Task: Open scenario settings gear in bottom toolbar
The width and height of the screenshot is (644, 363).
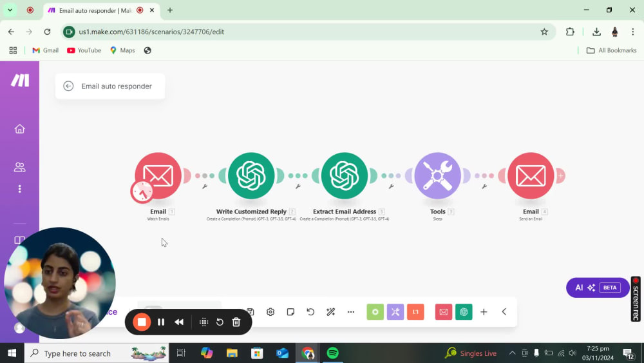Action: coord(270,311)
